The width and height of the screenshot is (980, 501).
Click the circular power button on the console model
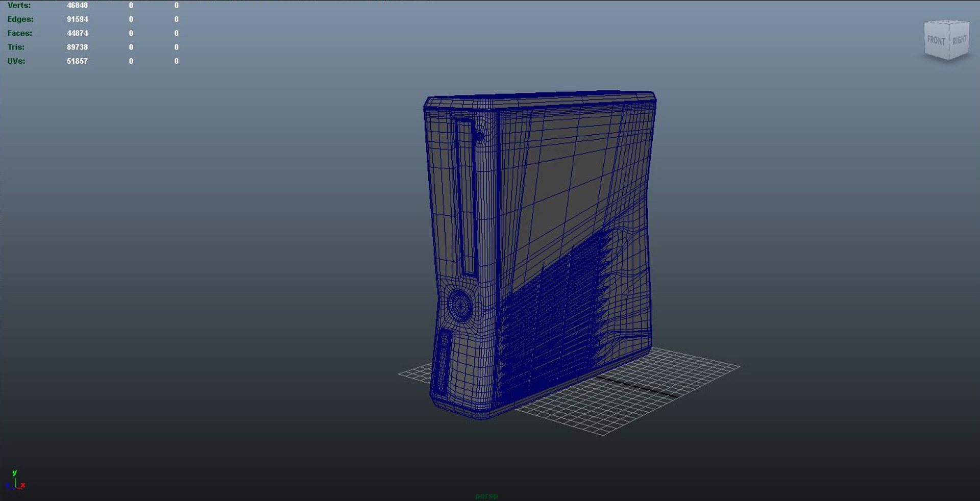[x=460, y=305]
